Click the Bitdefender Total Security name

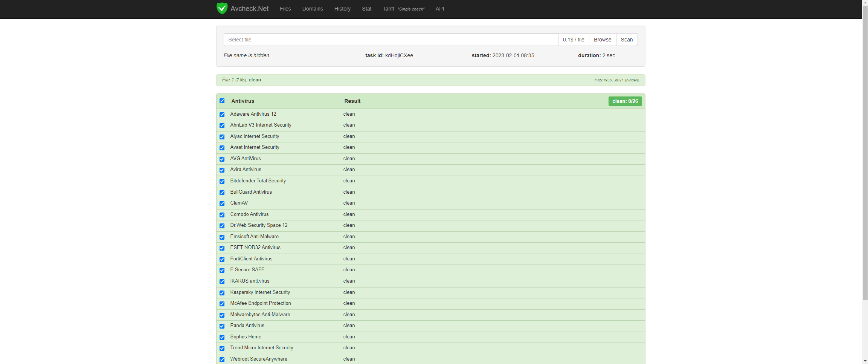tap(258, 180)
